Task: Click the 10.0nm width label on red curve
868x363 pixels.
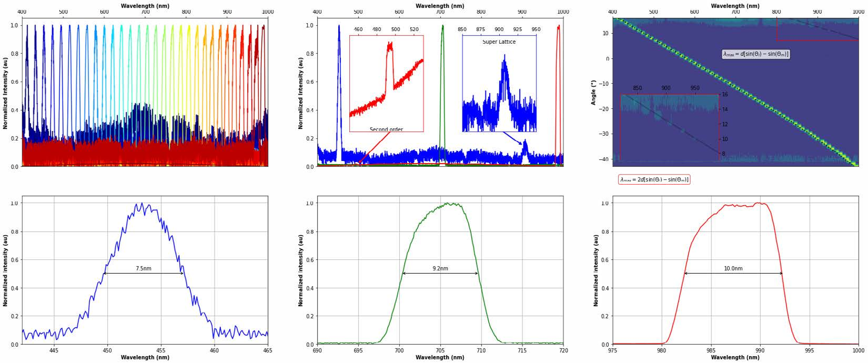Action: (x=733, y=269)
